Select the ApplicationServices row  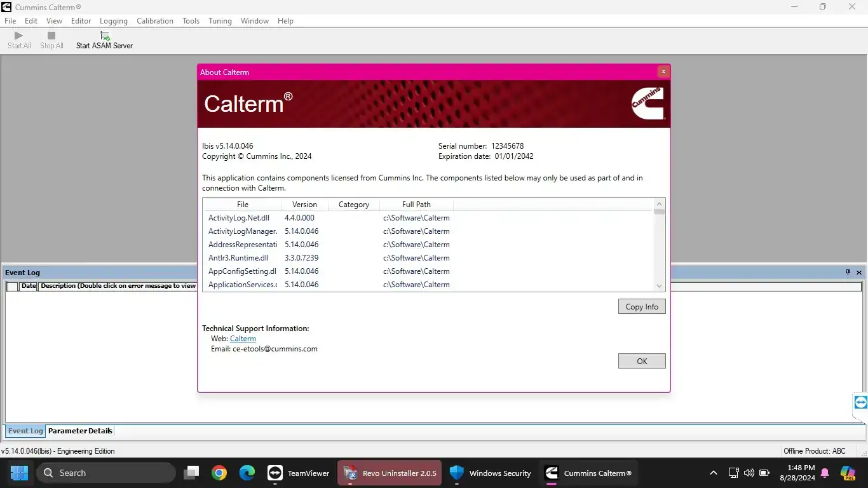428,285
